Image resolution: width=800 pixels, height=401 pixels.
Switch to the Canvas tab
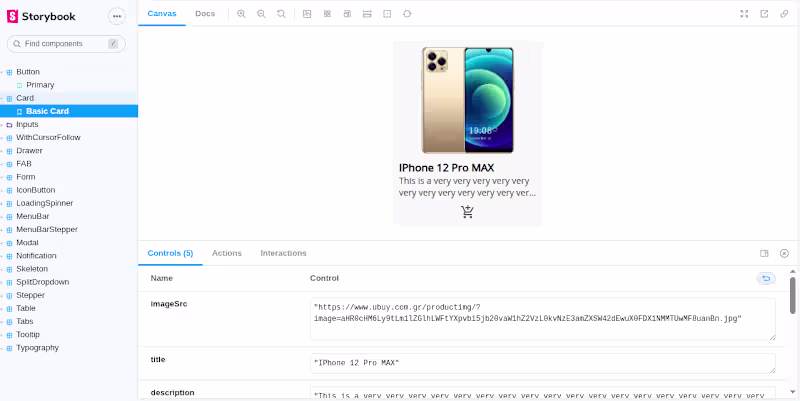[162, 14]
